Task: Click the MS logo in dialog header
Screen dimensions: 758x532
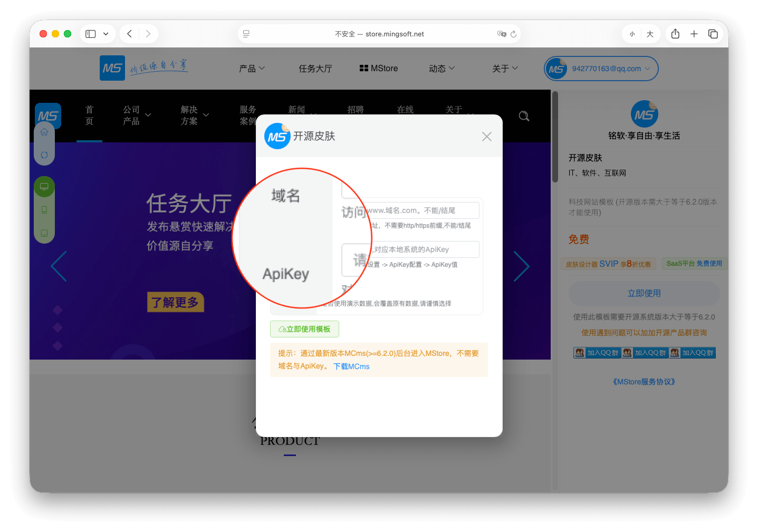Action: tap(277, 136)
